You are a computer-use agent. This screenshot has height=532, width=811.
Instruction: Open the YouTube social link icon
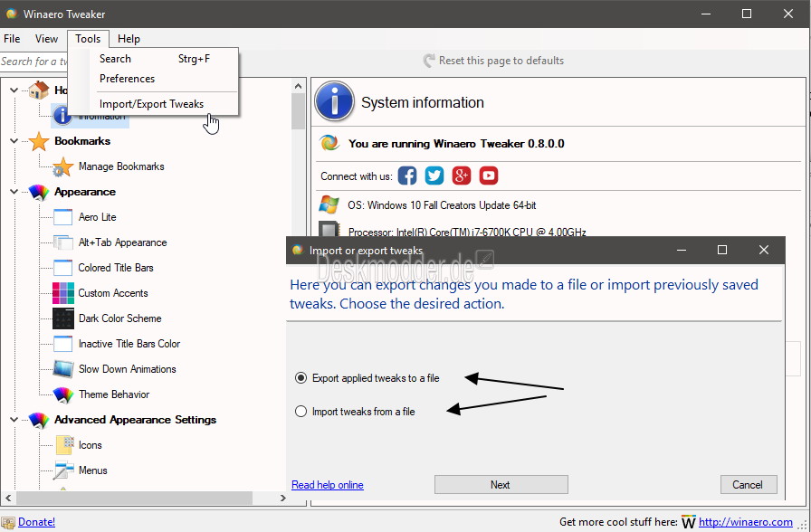489,176
